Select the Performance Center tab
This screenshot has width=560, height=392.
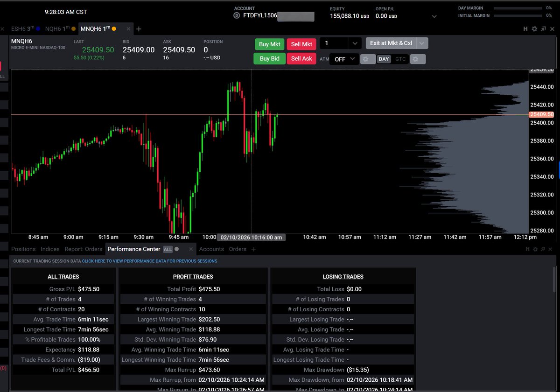coord(133,249)
